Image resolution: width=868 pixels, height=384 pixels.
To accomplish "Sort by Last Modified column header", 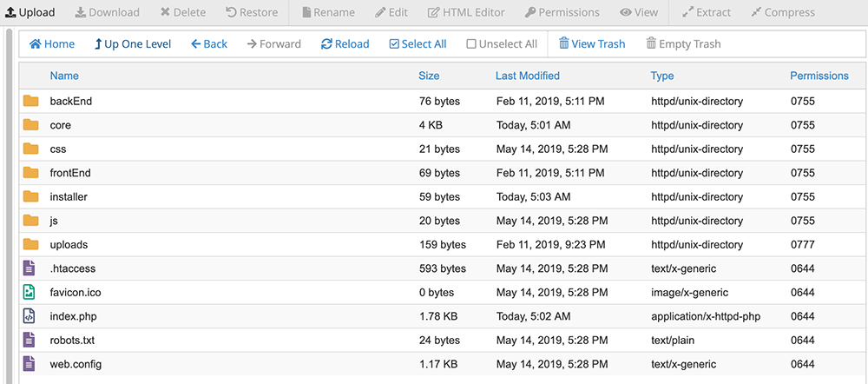I will pos(527,76).
